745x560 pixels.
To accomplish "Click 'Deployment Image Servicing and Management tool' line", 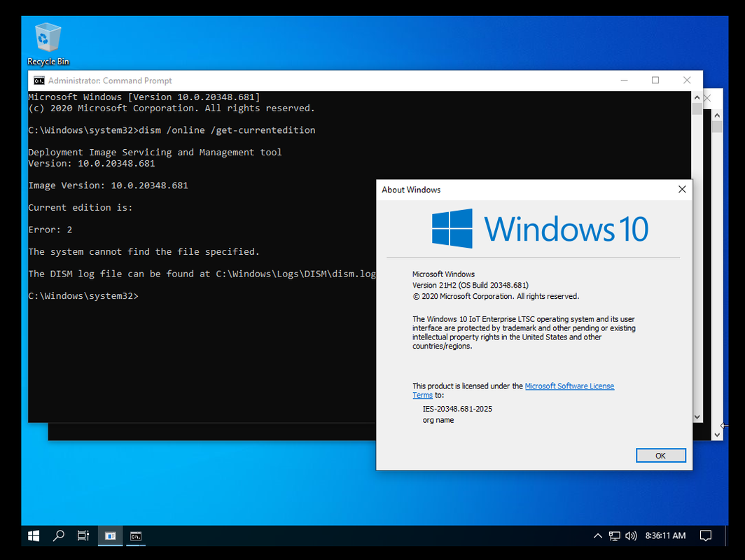I will (155, 153).
